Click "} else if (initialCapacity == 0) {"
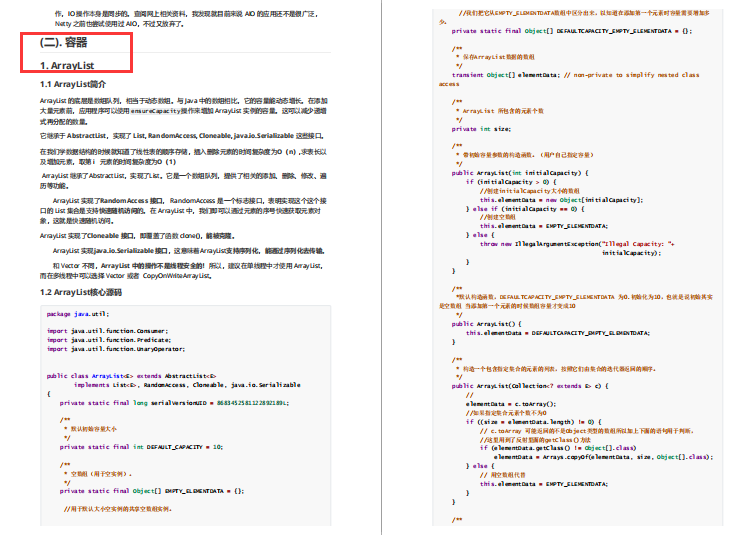 tap(525, 209)
